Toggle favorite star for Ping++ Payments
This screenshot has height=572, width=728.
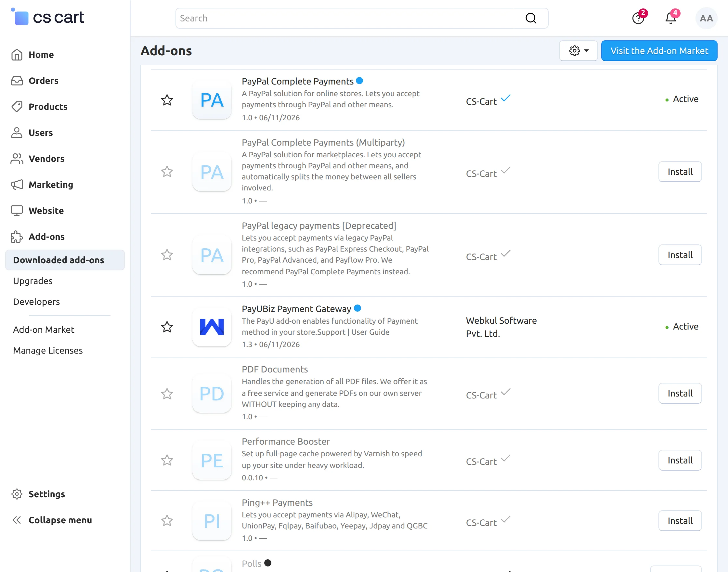167,521
